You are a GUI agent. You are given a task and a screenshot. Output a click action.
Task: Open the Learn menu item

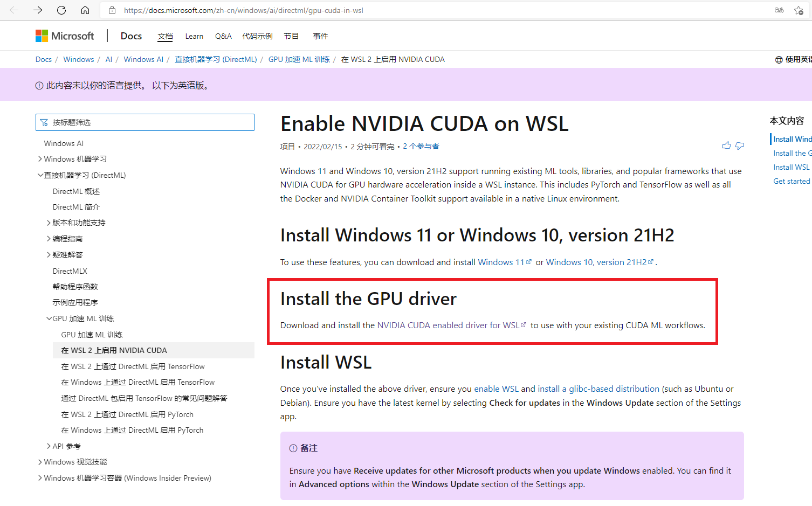194,36
